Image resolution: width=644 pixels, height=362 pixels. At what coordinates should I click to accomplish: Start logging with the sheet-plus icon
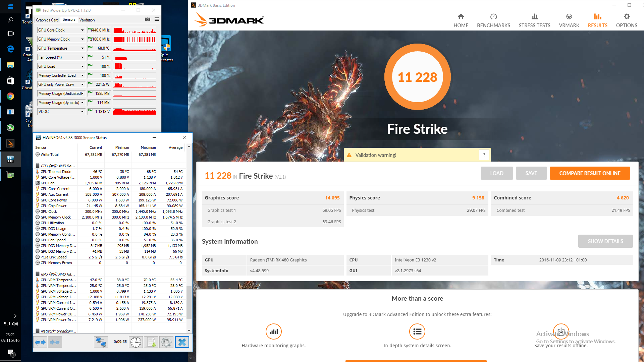pyautogui.click(x=151, y=342)
